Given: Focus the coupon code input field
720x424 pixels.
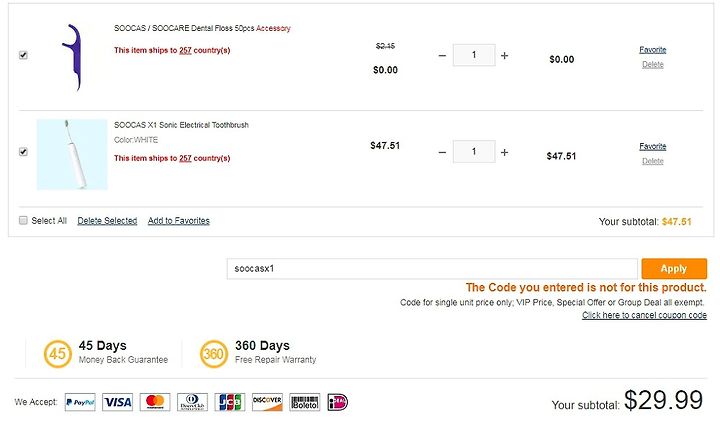Looking at the screenshot, I should [x=432, y=268].
